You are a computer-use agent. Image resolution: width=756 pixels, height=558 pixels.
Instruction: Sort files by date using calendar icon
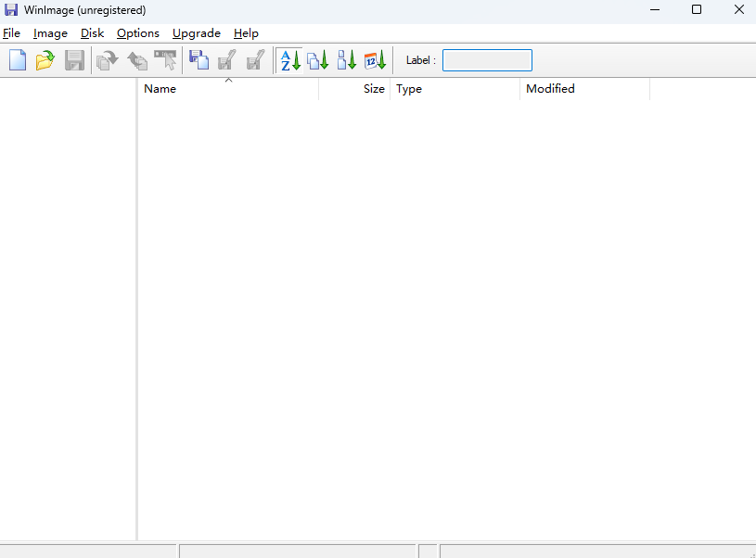tap(374, 59)
